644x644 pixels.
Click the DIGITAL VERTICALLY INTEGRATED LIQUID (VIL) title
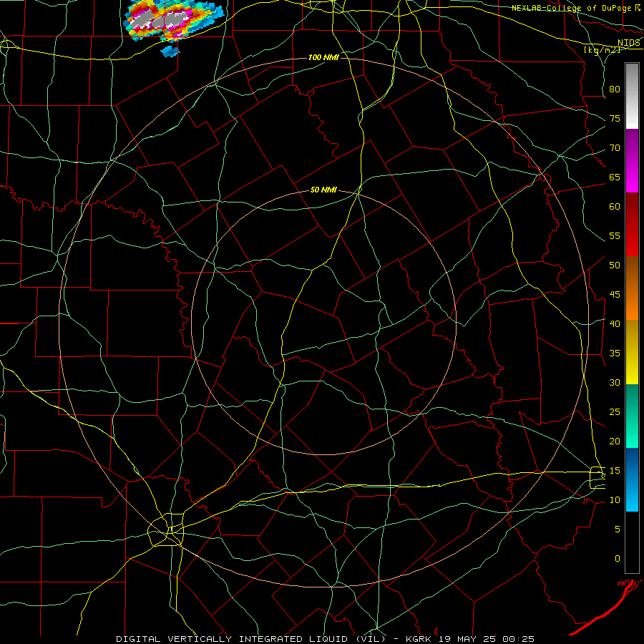[253, 639]
